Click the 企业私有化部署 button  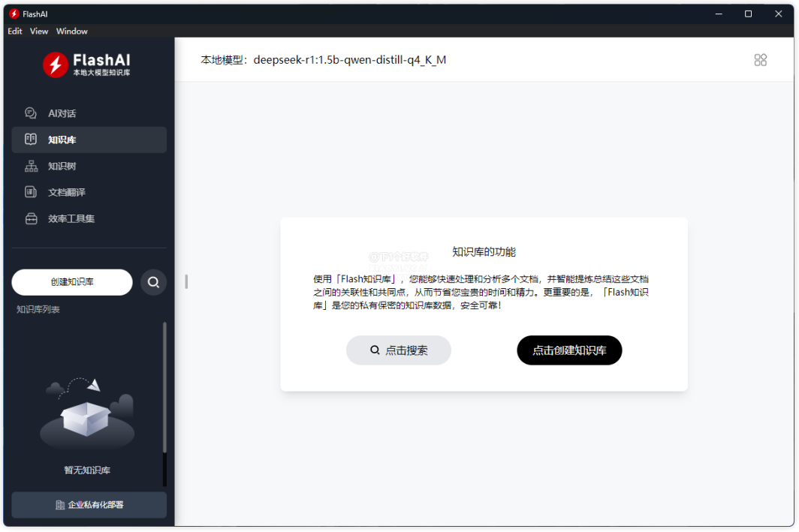coord(89,505)
